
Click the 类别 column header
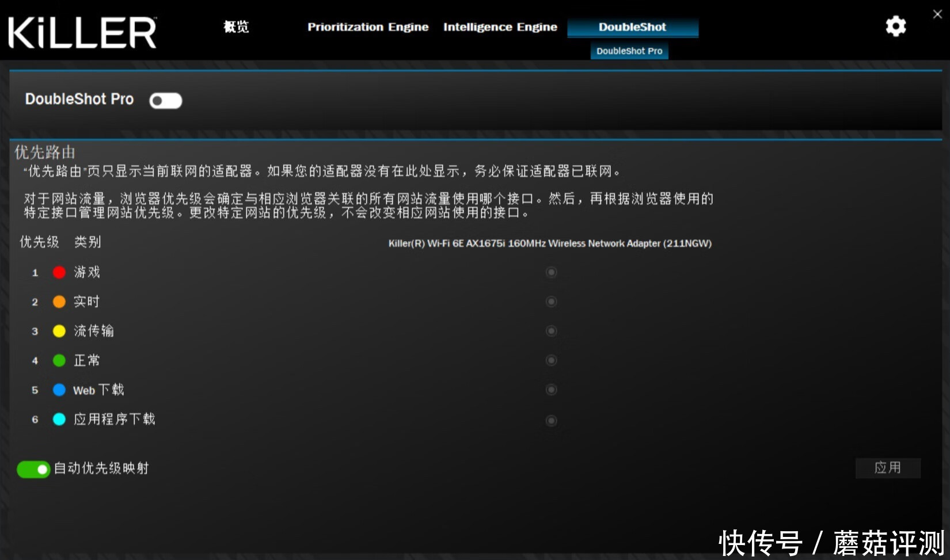pos(88,242)
